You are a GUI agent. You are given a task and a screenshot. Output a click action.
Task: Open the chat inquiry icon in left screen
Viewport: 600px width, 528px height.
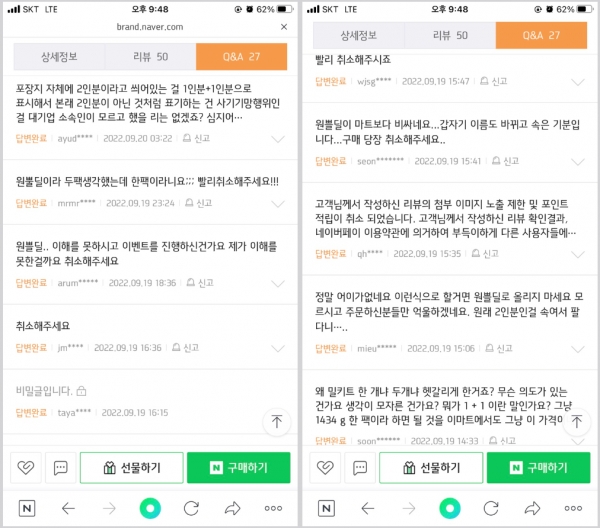coord(60,468)
